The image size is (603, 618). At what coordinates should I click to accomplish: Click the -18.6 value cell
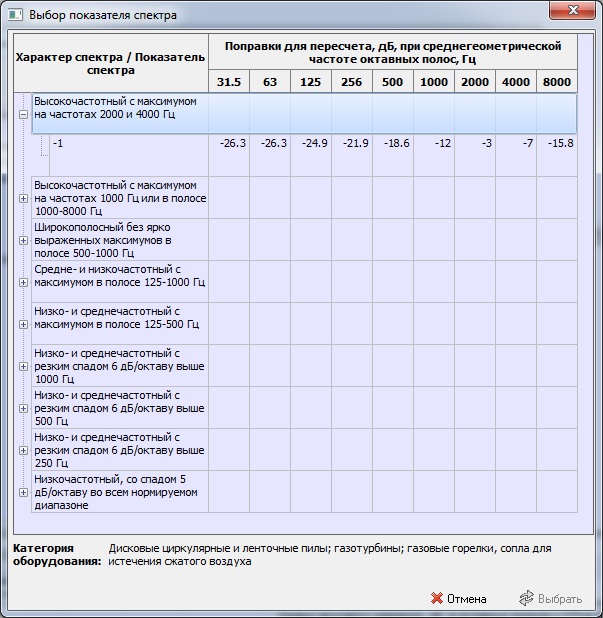[x=393, y=144]
